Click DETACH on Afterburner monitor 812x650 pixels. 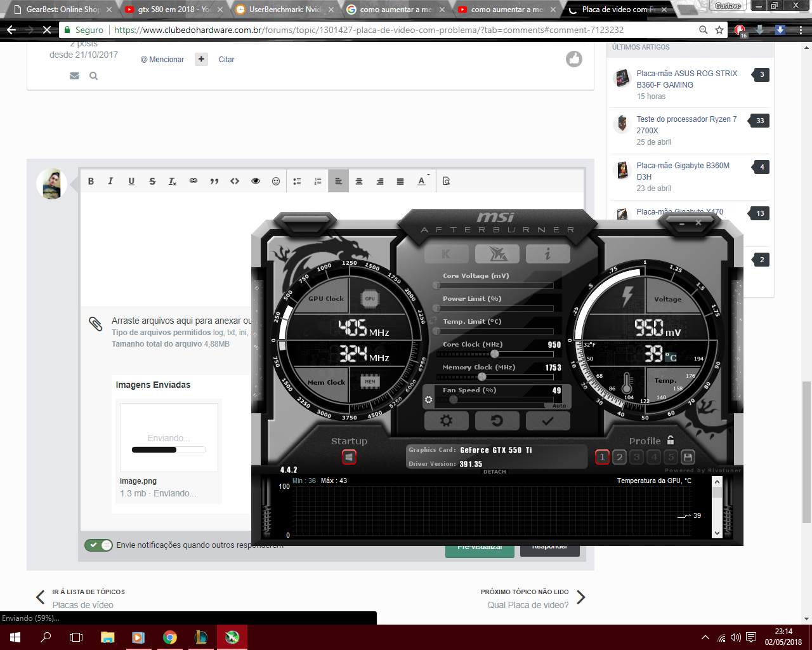495,472
